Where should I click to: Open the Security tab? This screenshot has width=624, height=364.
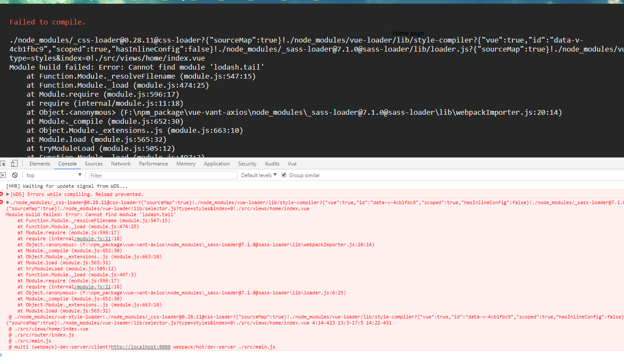click(247, 164)
